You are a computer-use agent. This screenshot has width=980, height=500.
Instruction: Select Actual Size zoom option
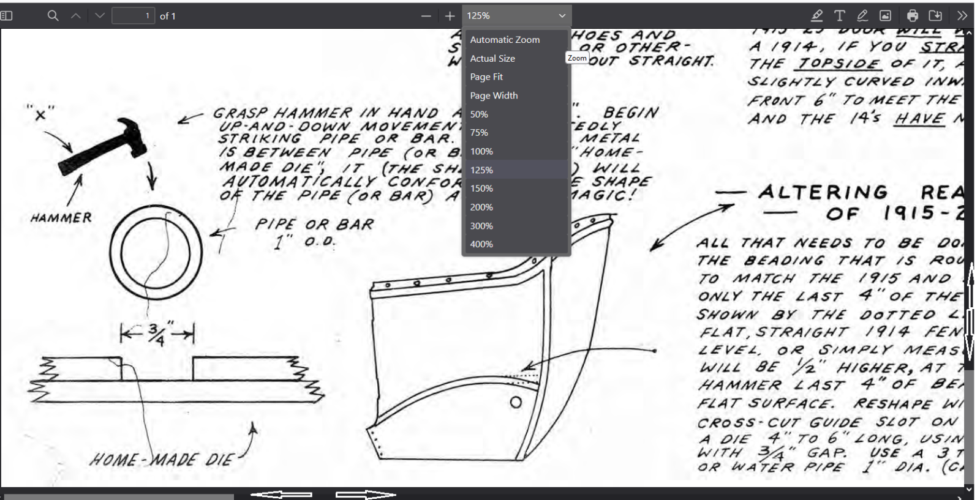[x=492, y=59]
